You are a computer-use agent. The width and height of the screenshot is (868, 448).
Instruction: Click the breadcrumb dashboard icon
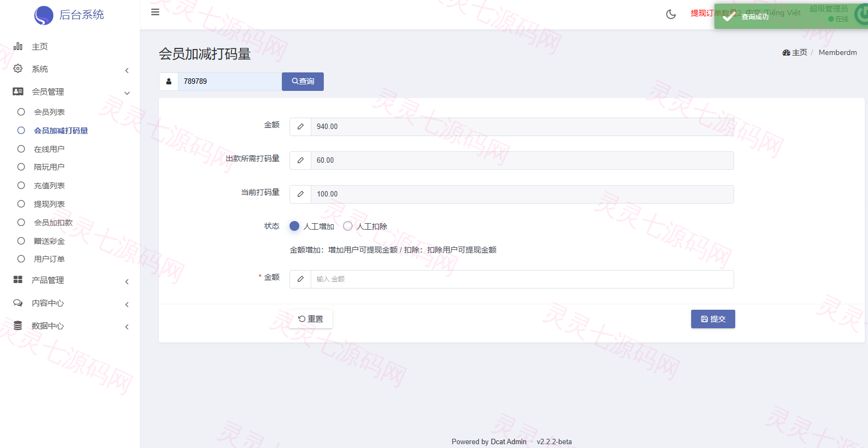(x=786, y=53)
